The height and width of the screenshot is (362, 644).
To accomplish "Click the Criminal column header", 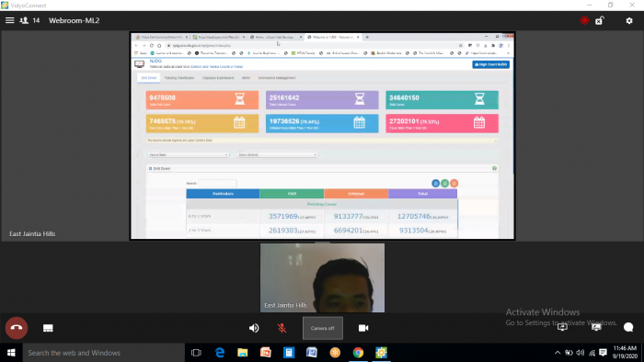I will (356, 194).
